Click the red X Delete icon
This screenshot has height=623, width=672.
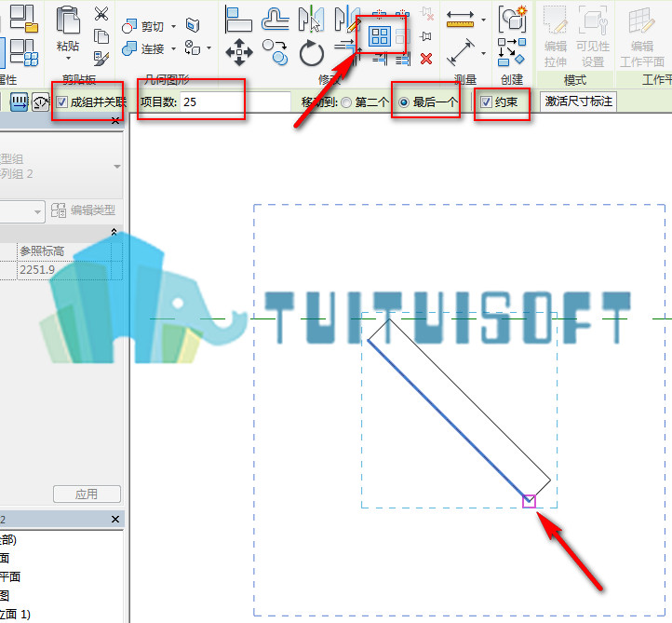426,59
